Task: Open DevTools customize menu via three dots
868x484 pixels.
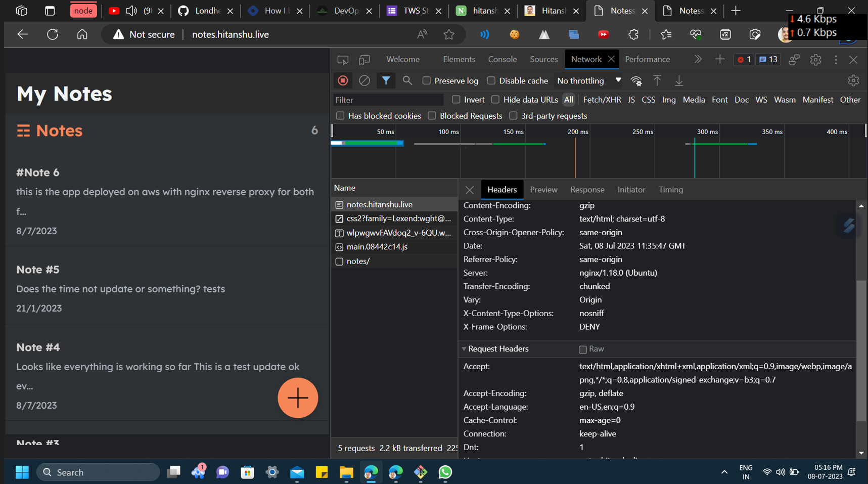Action: tap(836, 59)
